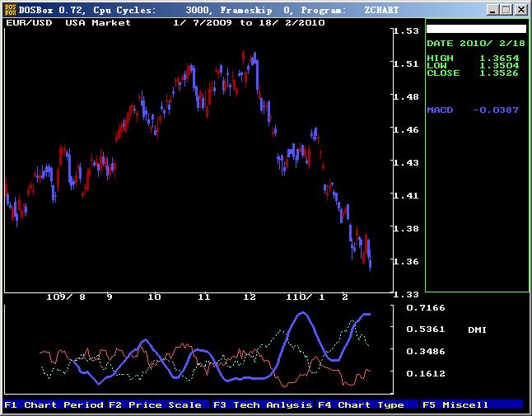Choose F3 Tech Anlysis menu
Screen dimensions: 532x416
coord(263,404)
